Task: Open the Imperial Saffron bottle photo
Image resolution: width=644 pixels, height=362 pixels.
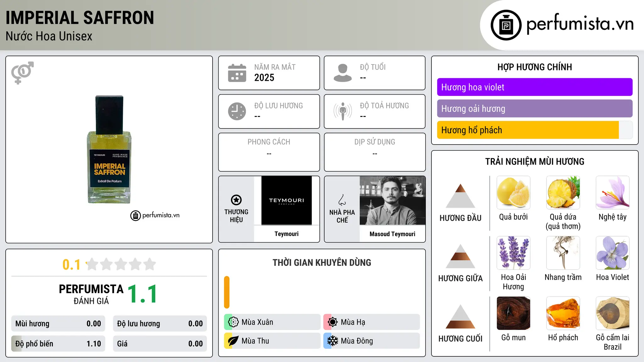Action: click(109, 150)
